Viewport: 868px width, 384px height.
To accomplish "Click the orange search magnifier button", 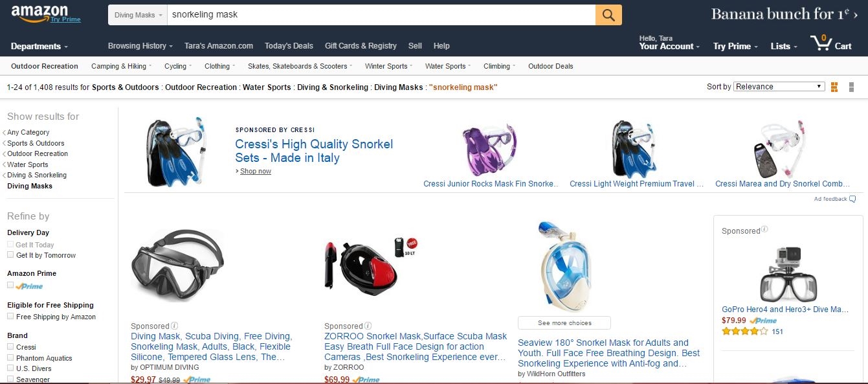I will click(608, 15).
